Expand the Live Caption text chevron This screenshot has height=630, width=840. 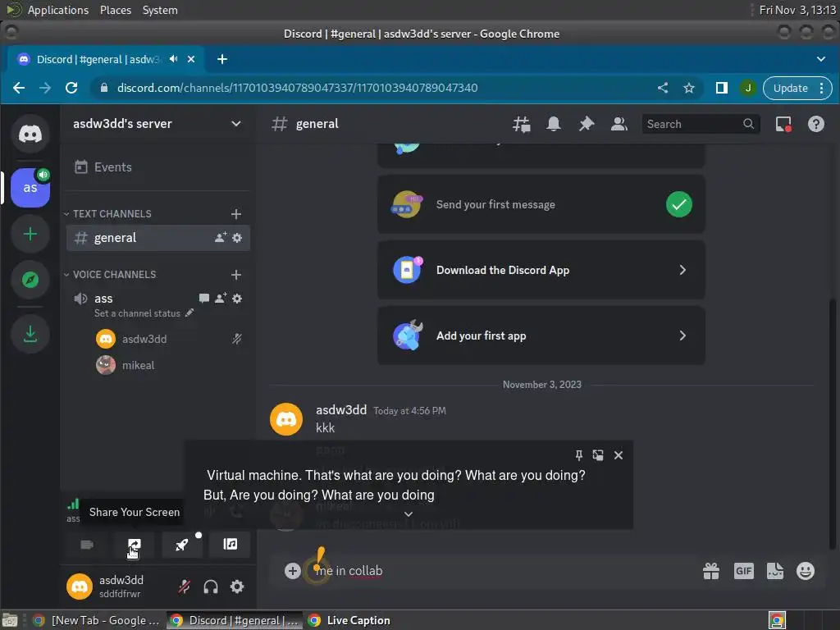coord(409,514)
